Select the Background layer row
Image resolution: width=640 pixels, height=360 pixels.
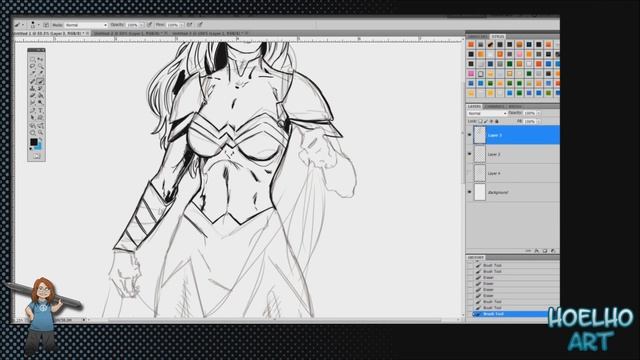coord(513,192)
